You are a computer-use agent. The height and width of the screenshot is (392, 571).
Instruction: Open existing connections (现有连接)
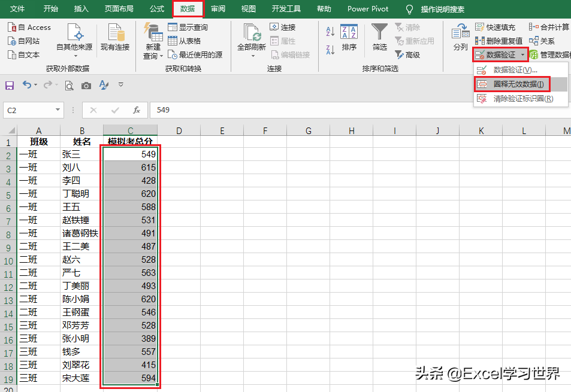115,37
